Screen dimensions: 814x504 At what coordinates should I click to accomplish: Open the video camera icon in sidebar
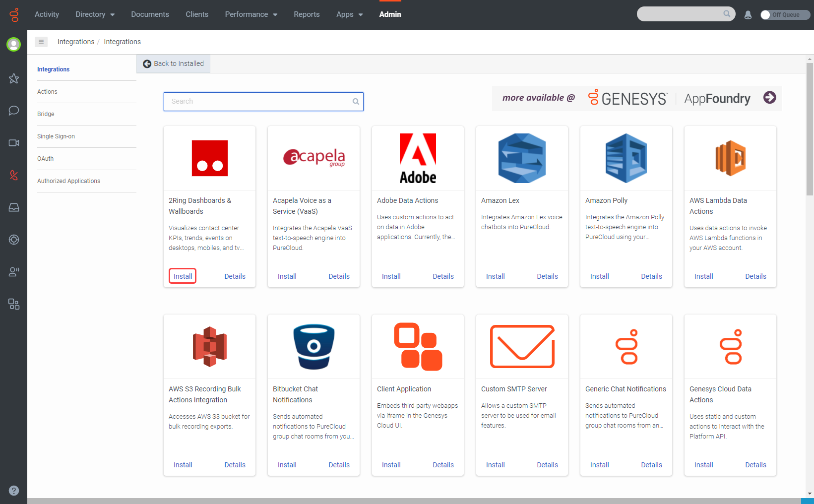coord(14,143)
